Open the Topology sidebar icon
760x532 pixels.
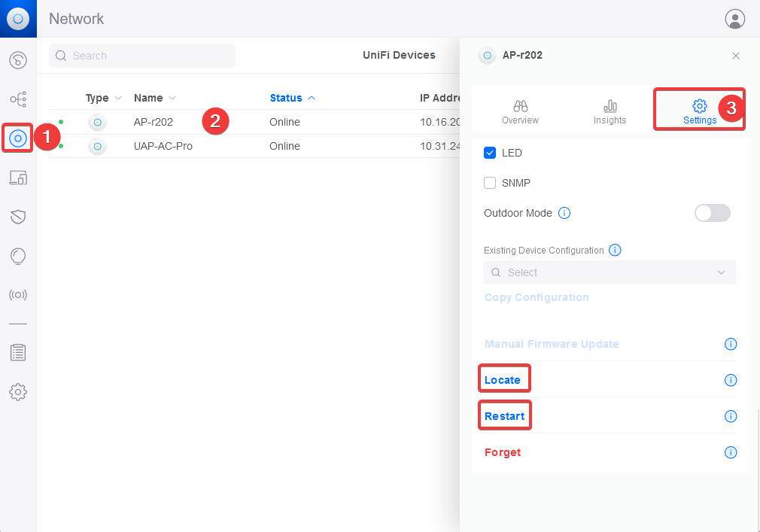click(18, 99)
